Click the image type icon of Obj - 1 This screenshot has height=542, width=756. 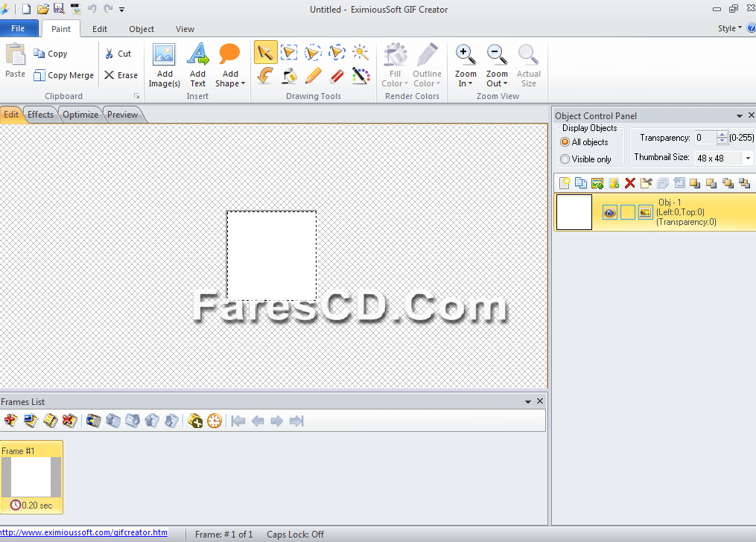[646, 212]
